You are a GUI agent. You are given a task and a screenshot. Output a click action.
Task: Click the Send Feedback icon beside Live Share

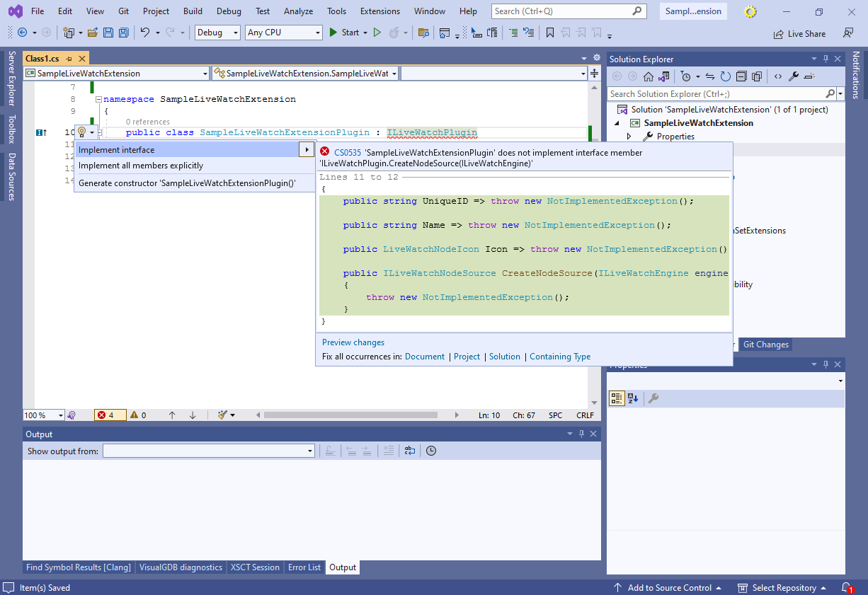pos(848,33)
